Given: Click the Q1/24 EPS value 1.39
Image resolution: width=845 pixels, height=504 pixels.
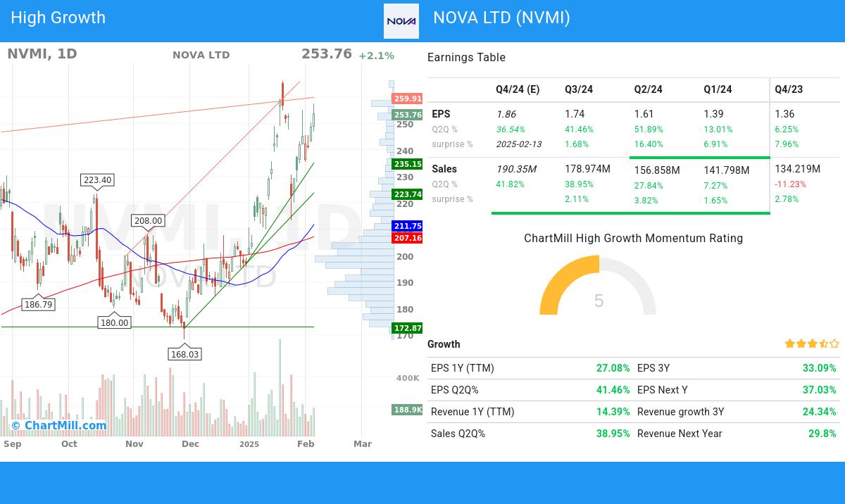Looking at the screenshot, I should [x=713, y=114].
